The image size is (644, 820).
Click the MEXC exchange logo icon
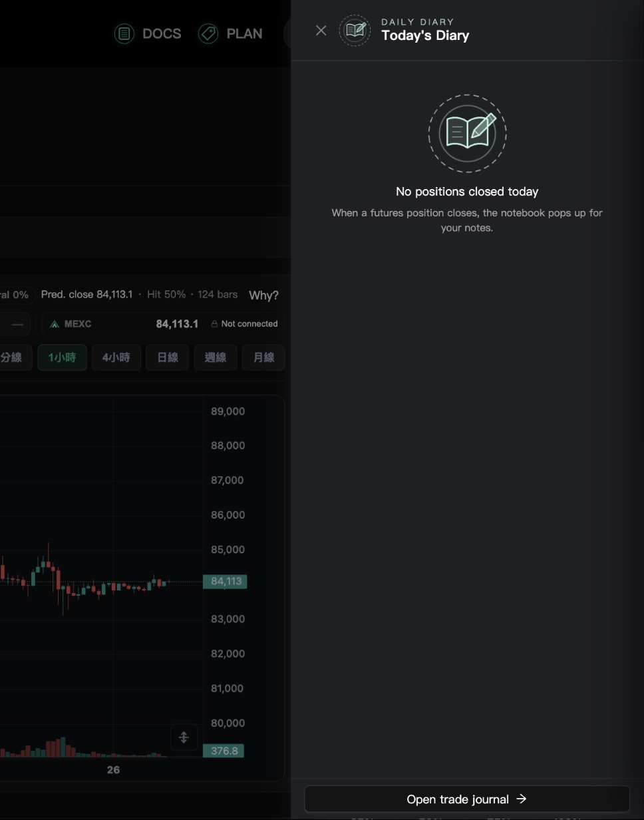tap(55, 324)
